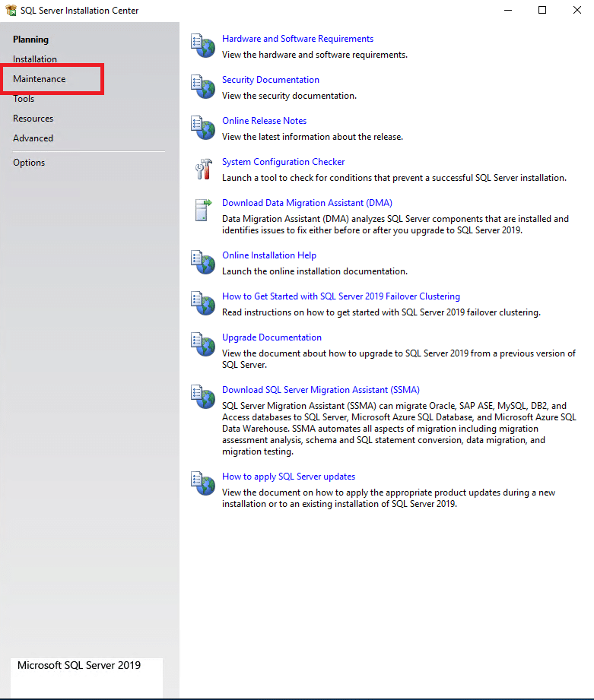Image resolution: width=594 pixels, height=700 pixels.
Task: Open the Security Documentation link
Action: point(271,80)
